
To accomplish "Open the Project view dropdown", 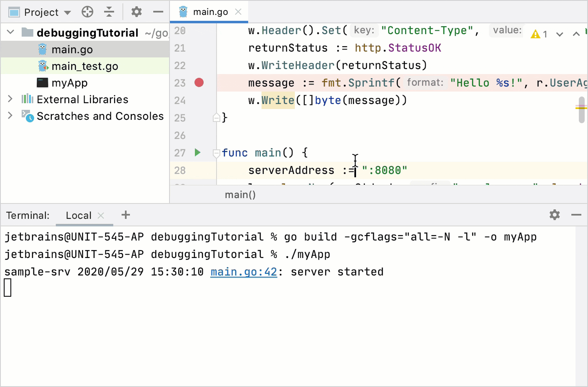I will click(x=68, y=12).
